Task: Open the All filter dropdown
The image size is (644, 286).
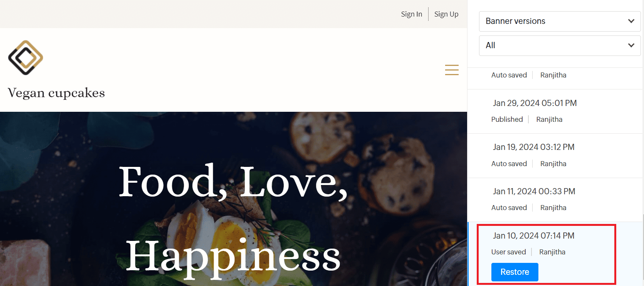Action: click(x=560, y=45)
